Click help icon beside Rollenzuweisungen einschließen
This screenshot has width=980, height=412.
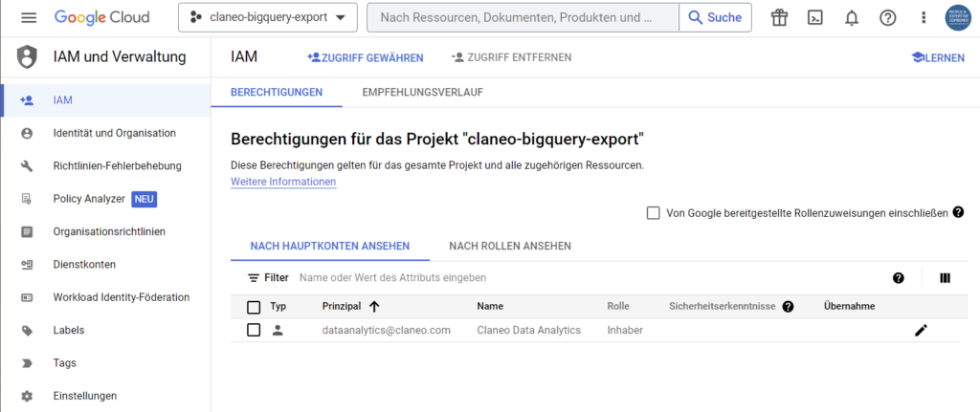click(x=958, y=212)
